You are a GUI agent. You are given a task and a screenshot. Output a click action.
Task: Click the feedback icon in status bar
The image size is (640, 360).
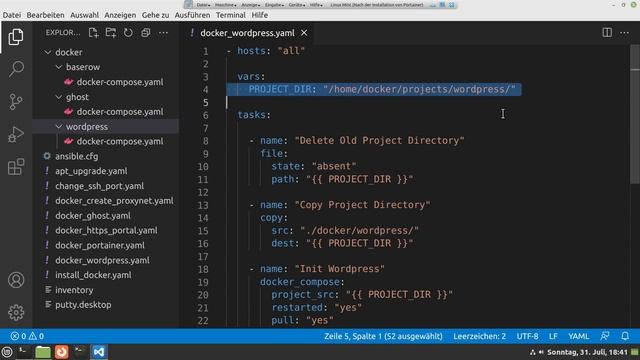pos(605,336)
